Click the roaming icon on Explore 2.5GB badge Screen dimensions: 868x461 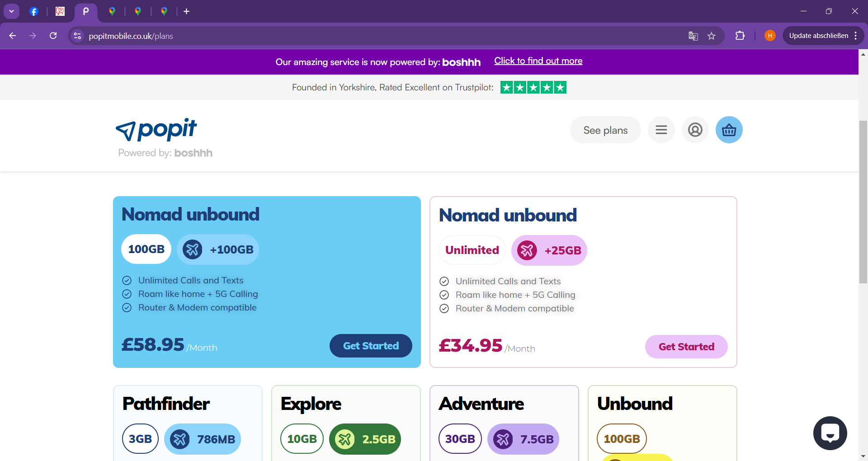[x=345, y=439]
